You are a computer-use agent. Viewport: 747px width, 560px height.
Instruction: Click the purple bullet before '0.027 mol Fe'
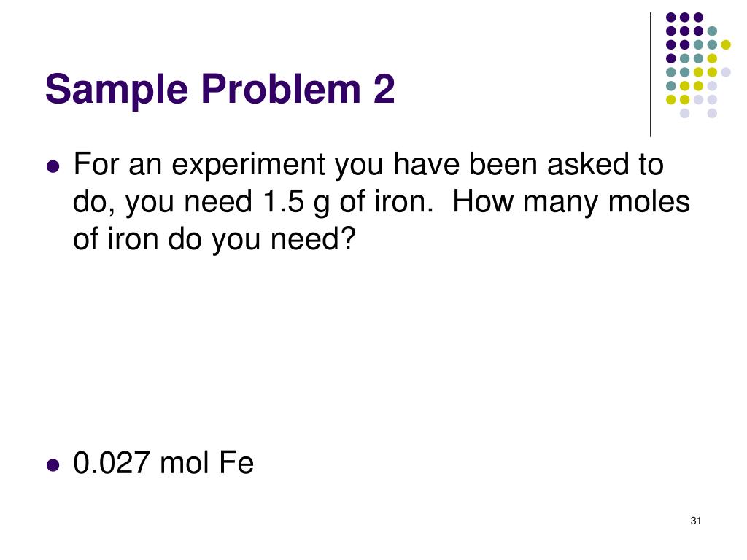pos(53,464)
